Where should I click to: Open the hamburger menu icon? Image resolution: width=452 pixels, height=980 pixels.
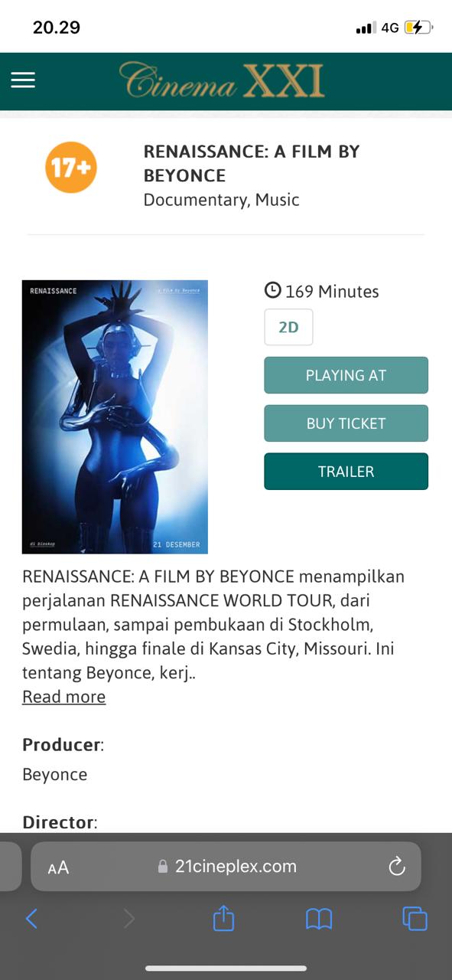pos(23,80)
